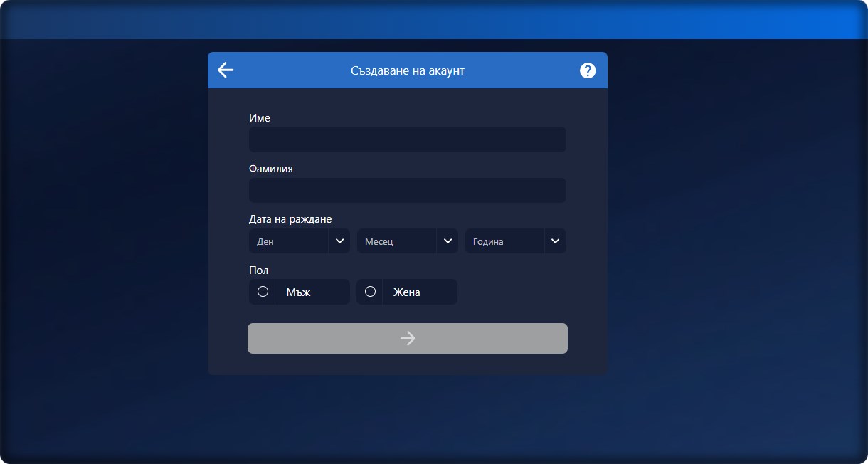Focus the Име text input field

click(x=407, y=139)
